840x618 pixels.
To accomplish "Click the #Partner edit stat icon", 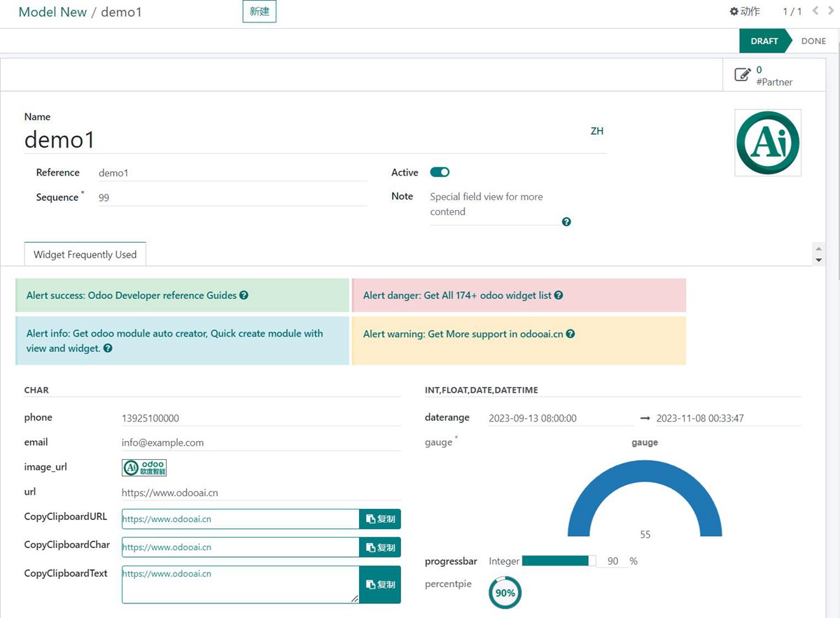I will tap(743, 75).
